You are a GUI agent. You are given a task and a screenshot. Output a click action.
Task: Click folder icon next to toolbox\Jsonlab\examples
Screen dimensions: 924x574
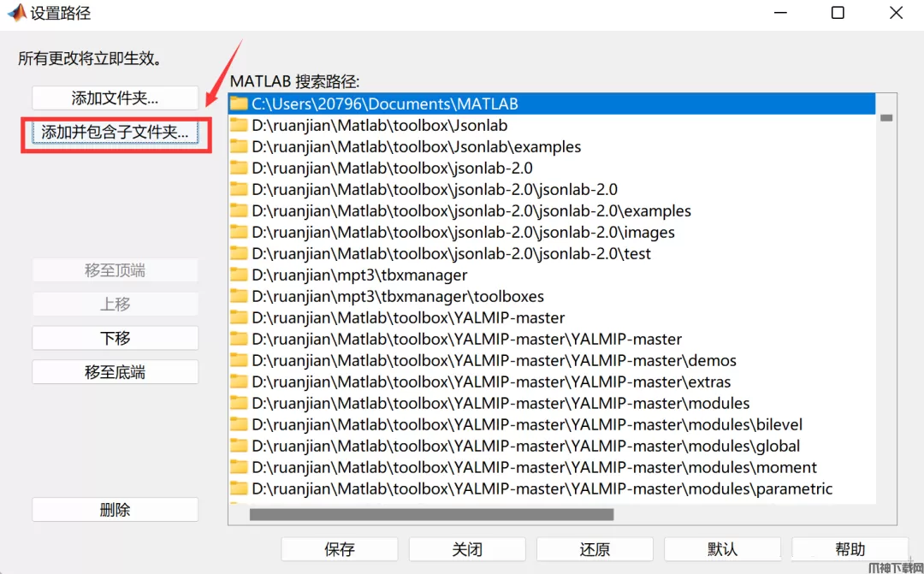(239, 147)
